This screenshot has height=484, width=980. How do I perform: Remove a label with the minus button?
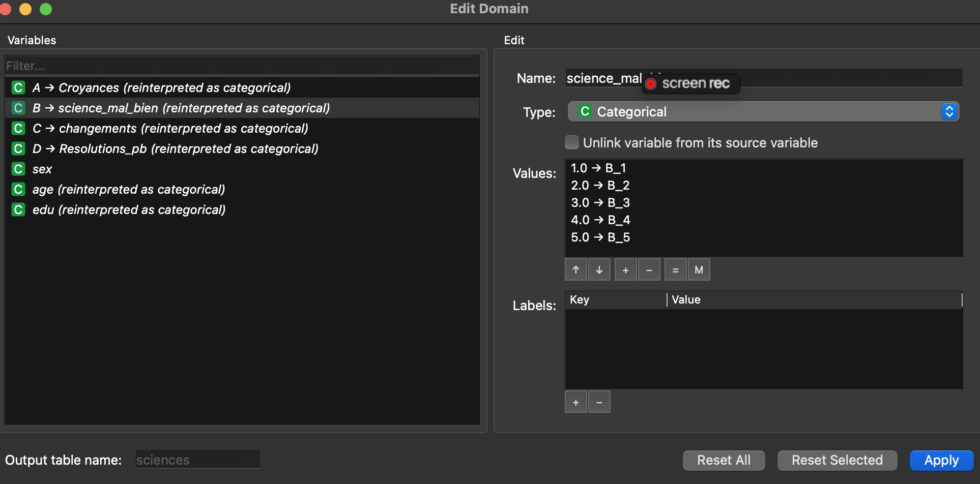(x=599, y=402)
